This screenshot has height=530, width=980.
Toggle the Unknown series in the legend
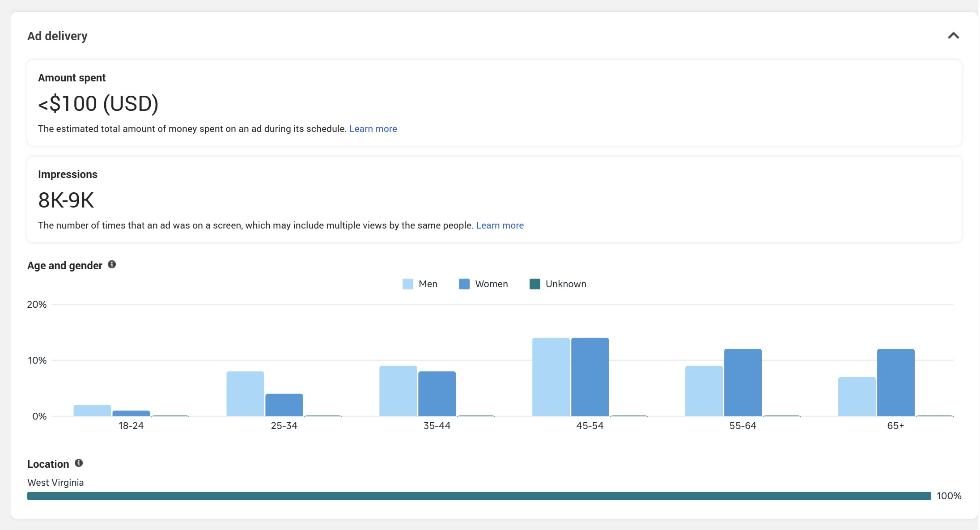tap(565, 284)
